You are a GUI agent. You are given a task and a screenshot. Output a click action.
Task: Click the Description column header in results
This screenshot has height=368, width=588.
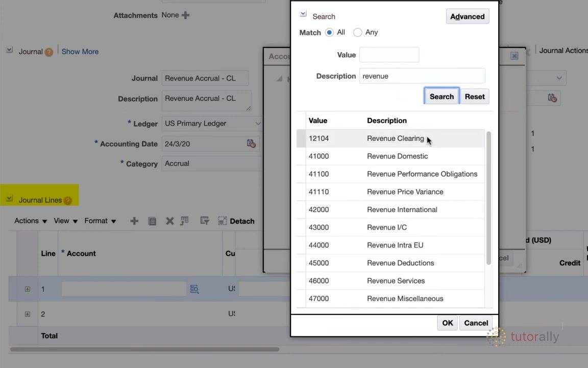(x=386, y=121)
